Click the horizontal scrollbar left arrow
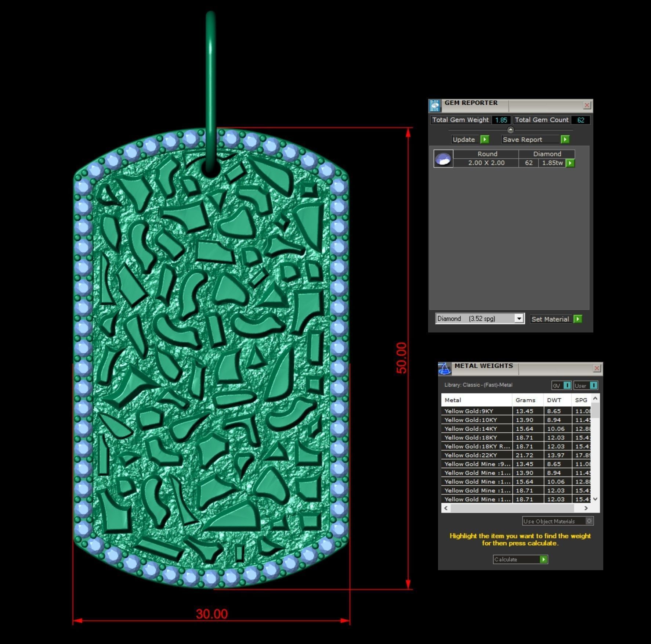The width and height of the screenshot is (651, 644). tap(446, 508)
